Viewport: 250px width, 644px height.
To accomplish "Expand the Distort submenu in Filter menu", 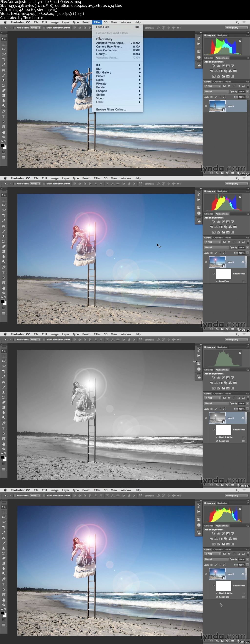I will coord(118,76).
